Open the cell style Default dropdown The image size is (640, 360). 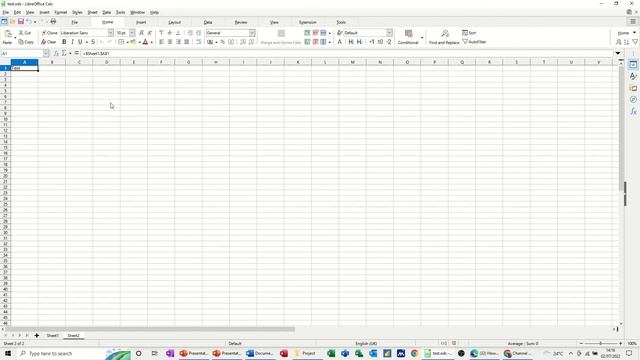click(389, 33)
